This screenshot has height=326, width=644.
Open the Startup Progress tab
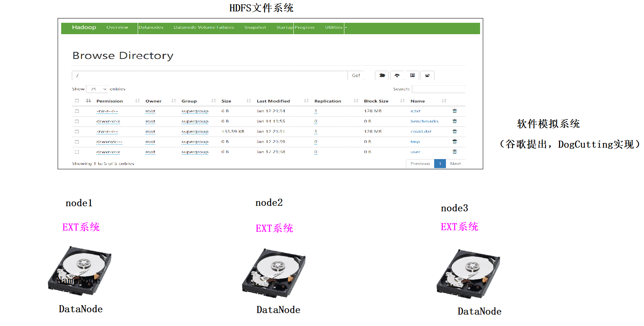pyautogui.click(x=295, y=27)
